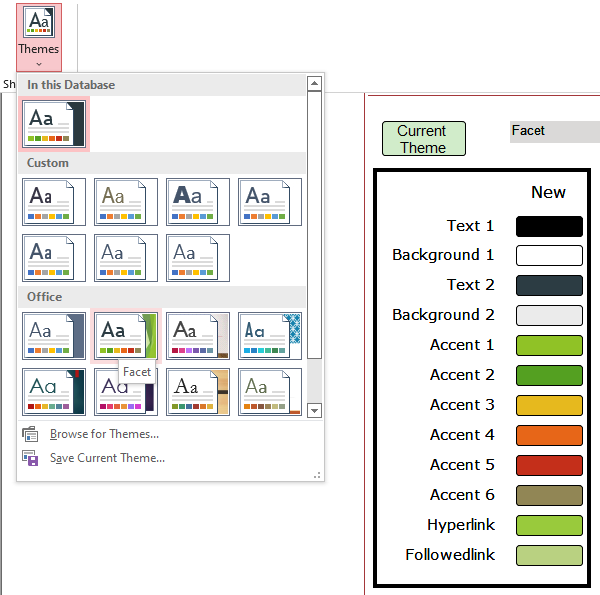Click the Save Current Theme disk icon
Screen dimensions: 600x595
click(30, 458)
